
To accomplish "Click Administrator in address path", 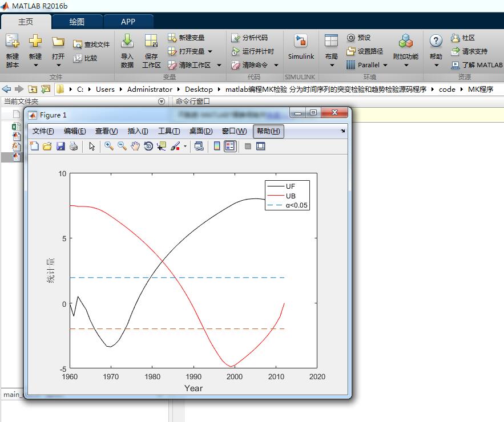I will (150, 90).
